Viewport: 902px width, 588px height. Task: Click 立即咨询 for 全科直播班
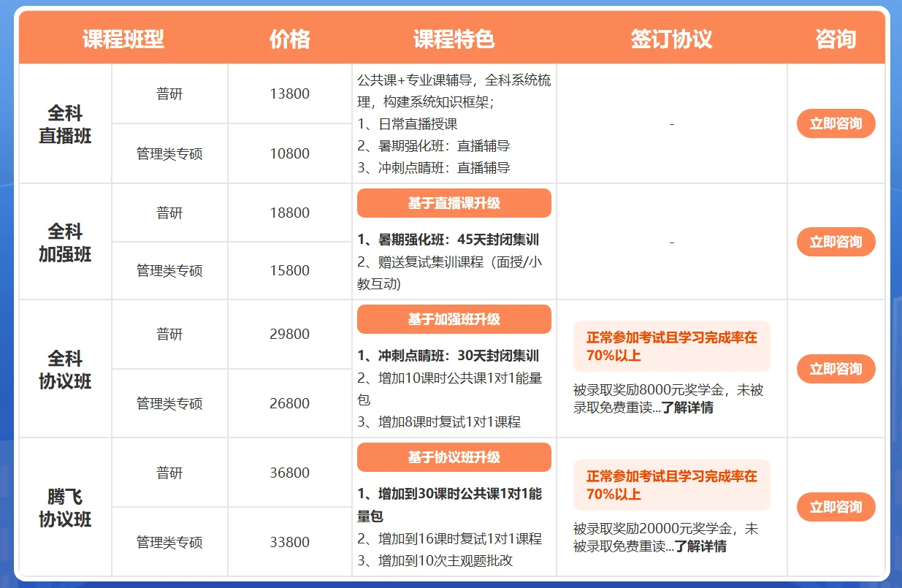click(836, 123)
